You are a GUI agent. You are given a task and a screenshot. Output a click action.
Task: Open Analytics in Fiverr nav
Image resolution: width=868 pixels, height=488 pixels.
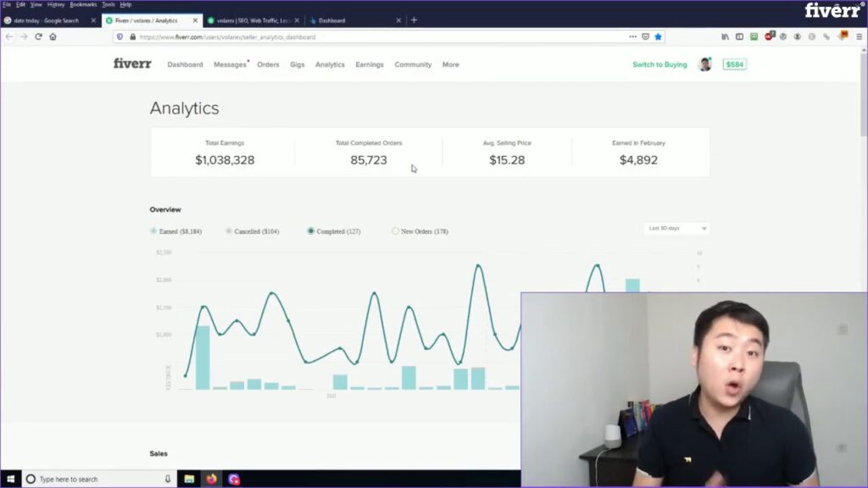point(330,64)
